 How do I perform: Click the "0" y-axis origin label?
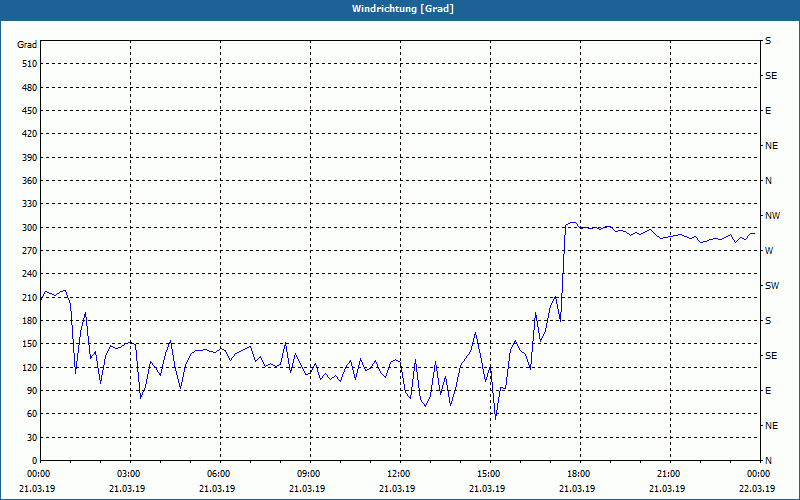pyautogui.click(x=35, y=461)
